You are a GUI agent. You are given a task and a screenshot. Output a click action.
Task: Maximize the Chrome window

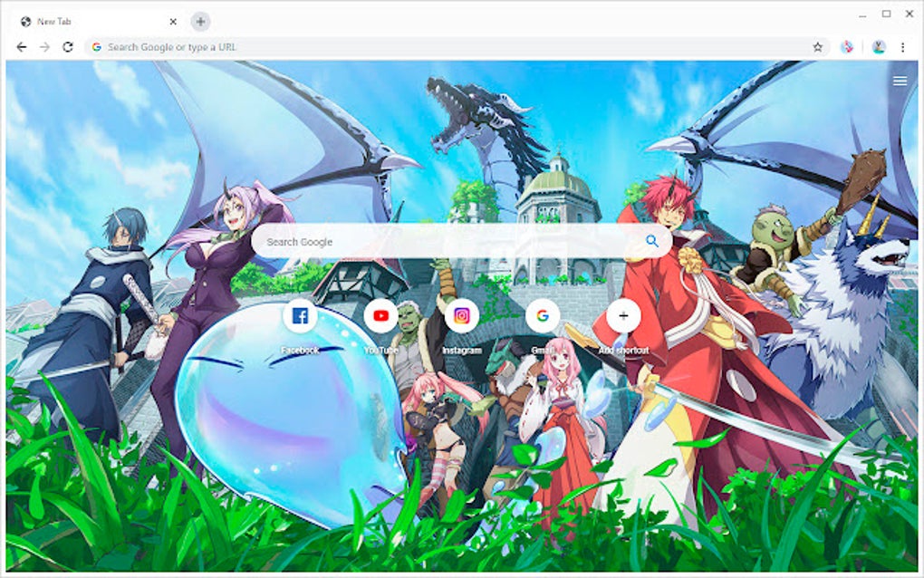click(886, 14)
